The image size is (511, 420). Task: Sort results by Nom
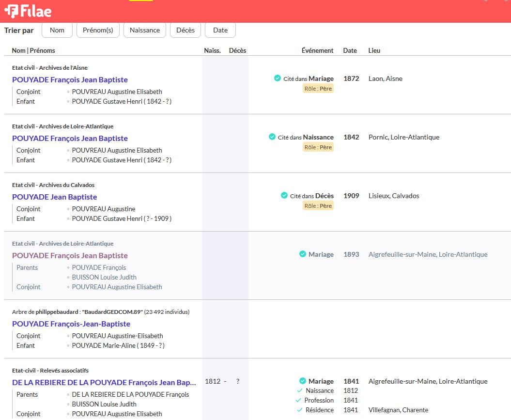point(57,30)
